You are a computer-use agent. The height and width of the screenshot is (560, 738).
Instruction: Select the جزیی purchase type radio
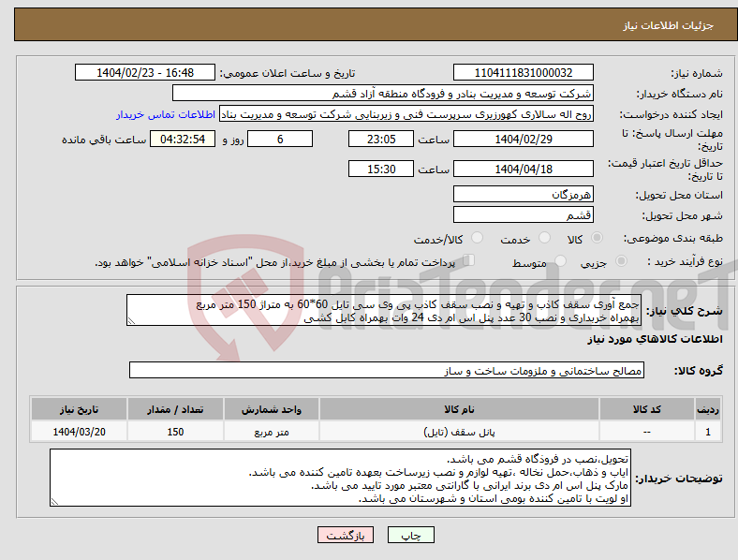(621, 261)
